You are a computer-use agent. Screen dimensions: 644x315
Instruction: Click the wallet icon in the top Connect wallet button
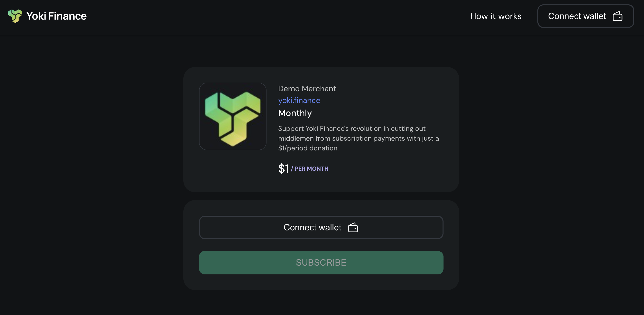618,16
